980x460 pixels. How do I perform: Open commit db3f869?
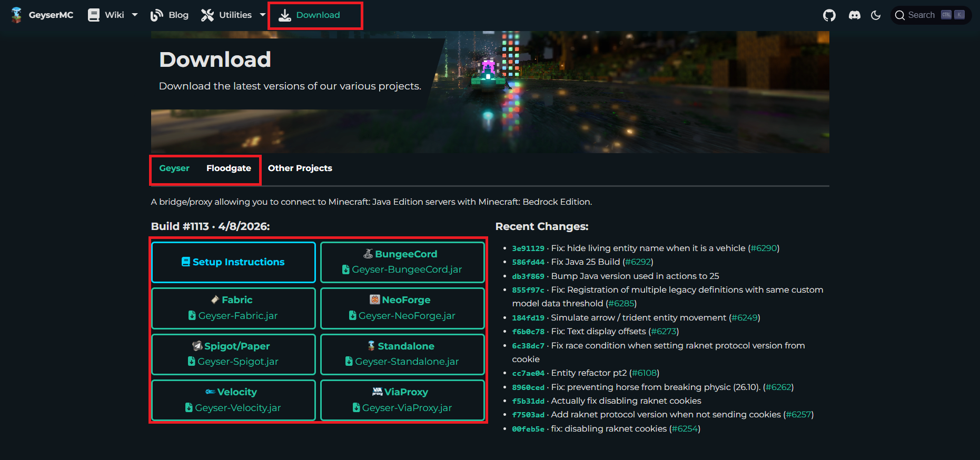(x=528, y=276)
